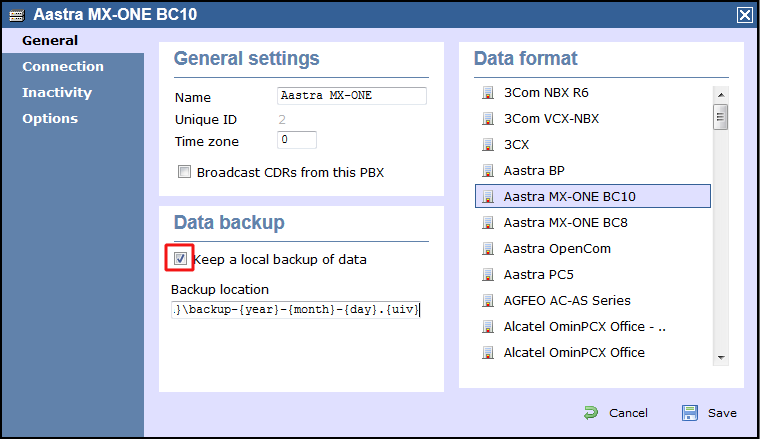This screenshot has width=760, height=439.
Task: Open the Connection tab
Action: (63, 67)
